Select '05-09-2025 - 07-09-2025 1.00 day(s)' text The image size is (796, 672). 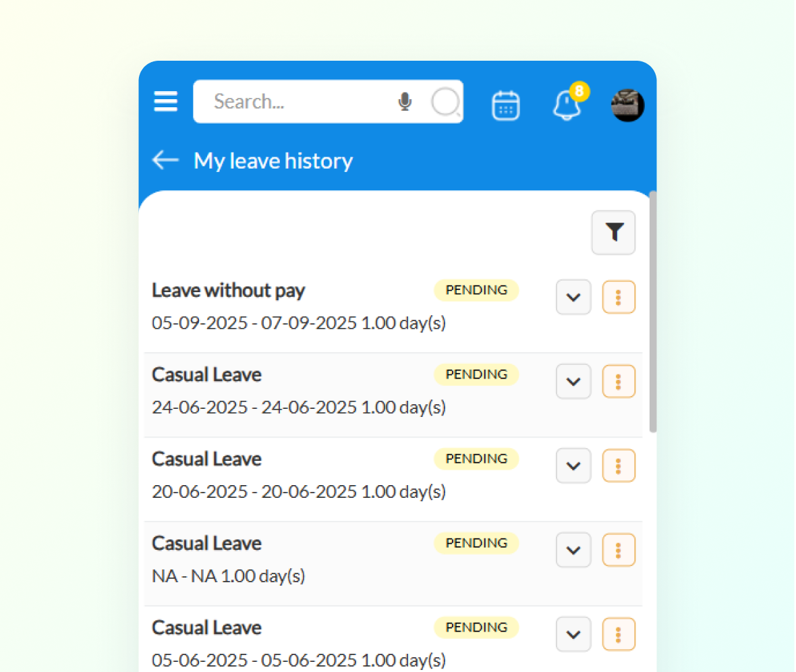(x=299, y=323)
